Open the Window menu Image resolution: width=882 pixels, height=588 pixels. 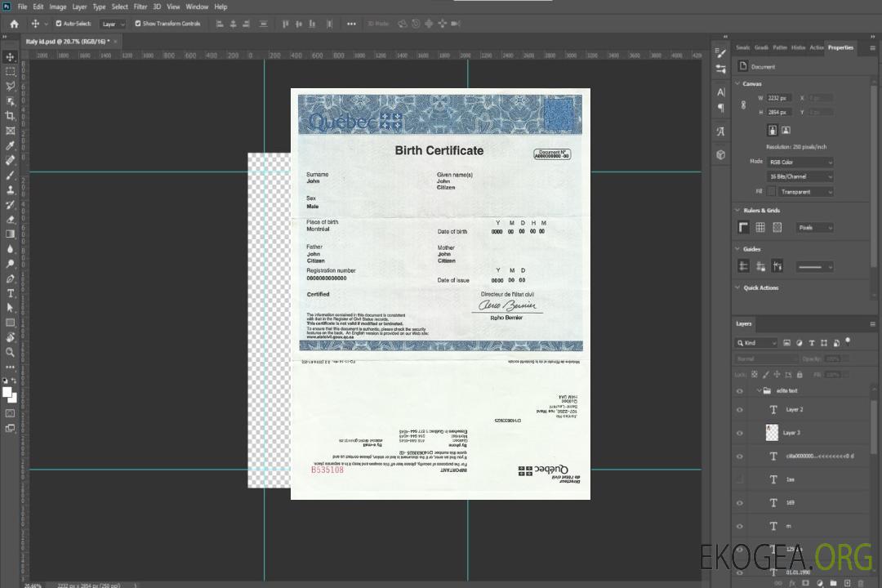pyautogui.click(x=197, y=7)
